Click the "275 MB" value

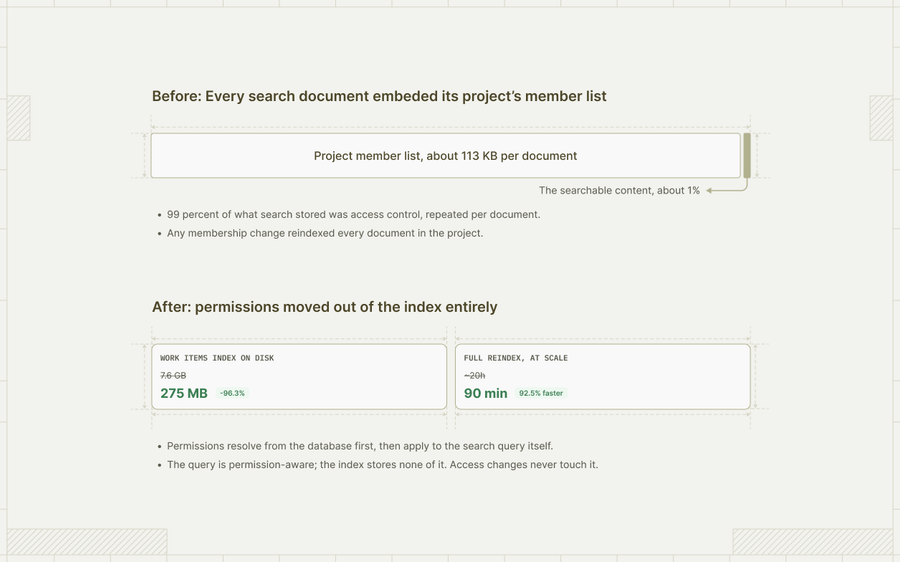[184, 393]
